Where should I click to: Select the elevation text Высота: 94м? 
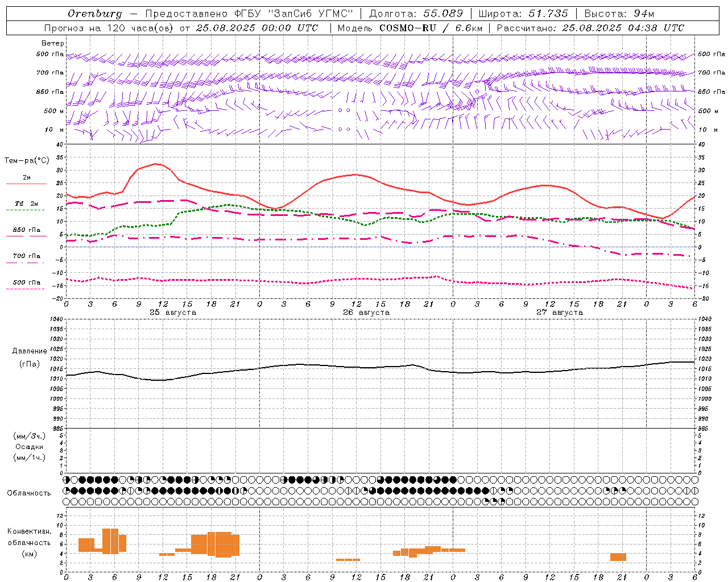click(619, 14)
